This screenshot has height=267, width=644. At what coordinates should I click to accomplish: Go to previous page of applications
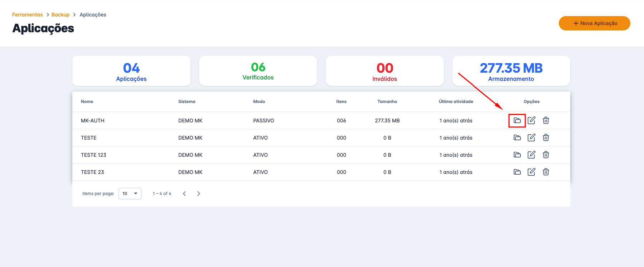tap(184, 194)
